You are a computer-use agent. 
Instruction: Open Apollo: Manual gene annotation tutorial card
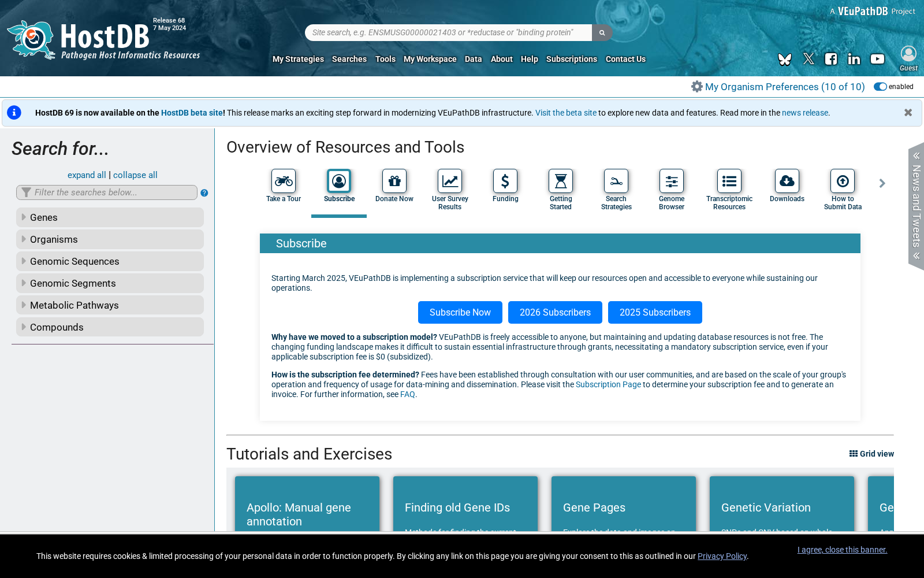tap(307, 504)
